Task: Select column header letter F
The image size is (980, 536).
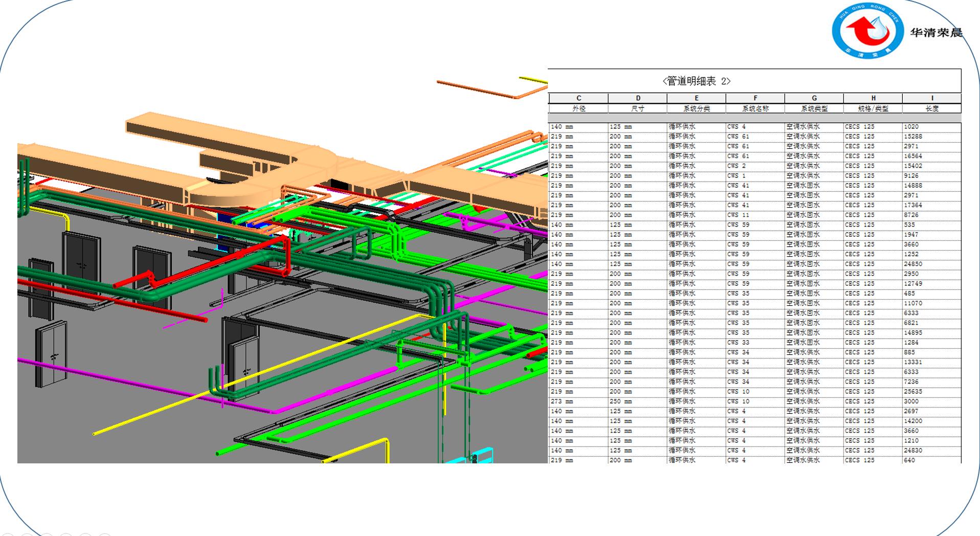Action: coord(755,98)
